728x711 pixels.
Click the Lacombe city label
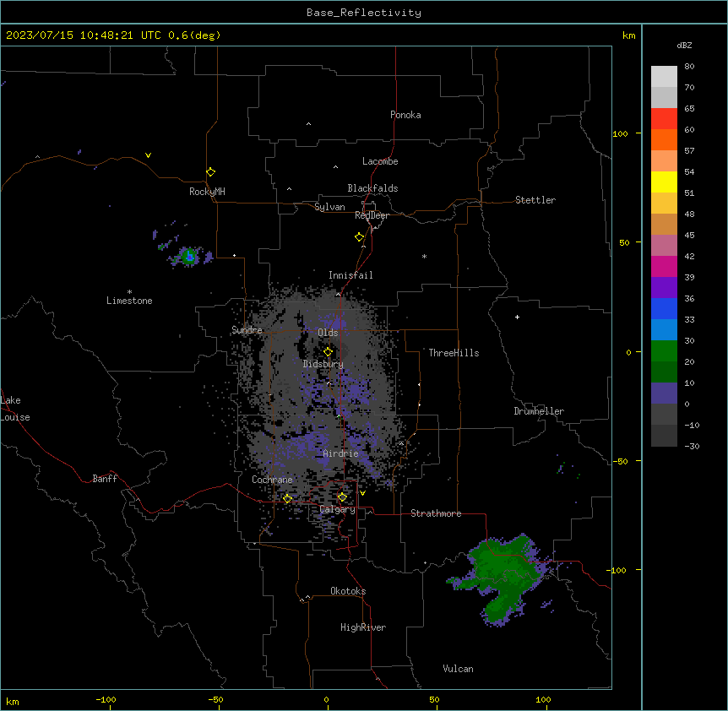pyautogui.click(x=380, y=161)
